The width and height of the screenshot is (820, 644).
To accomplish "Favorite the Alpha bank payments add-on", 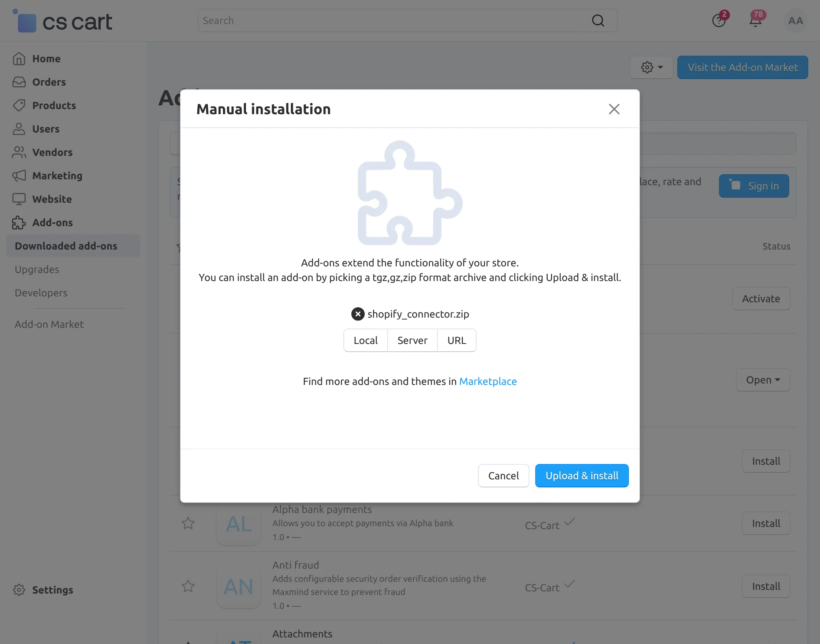I will tap(188, 523).
